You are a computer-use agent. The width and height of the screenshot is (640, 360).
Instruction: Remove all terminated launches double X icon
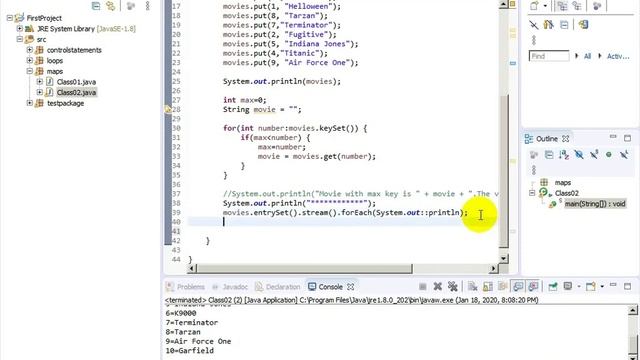pyautogui.click(x=453, y=287)
